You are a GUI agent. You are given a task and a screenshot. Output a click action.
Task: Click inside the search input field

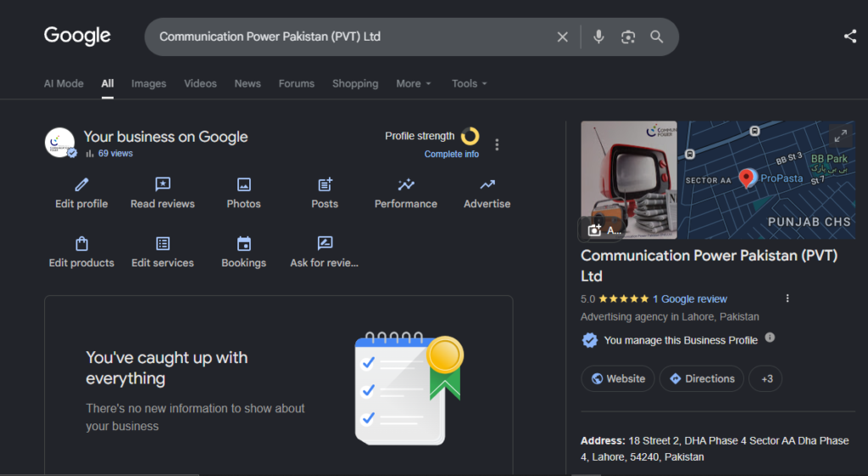[x=354, y=36]
